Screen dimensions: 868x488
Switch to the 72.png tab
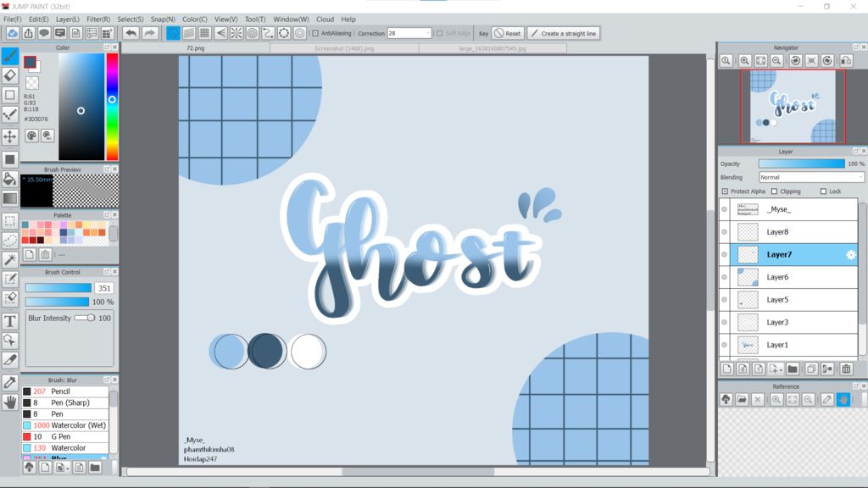196,48
